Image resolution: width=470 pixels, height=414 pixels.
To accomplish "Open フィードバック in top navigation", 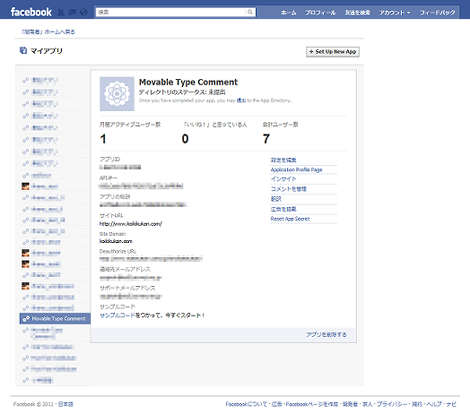I will (437, 13).
